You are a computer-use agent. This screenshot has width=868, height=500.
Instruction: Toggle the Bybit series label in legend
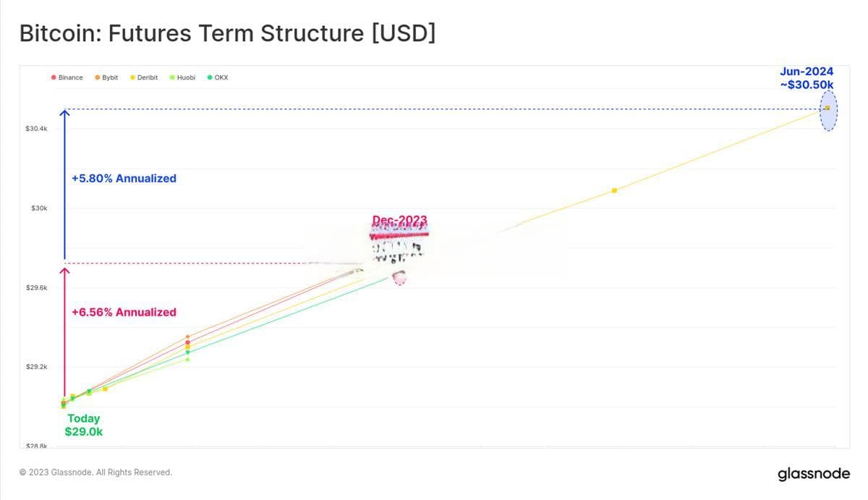[x=110, y=77]
